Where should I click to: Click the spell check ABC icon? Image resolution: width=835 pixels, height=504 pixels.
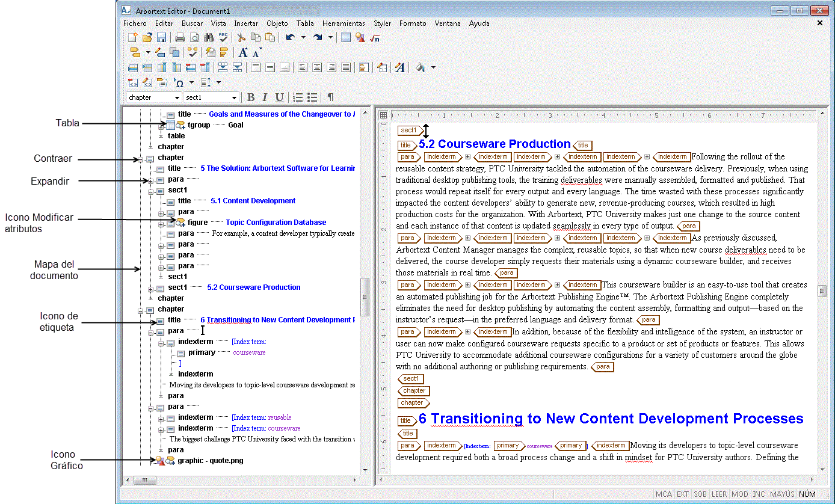pos(223,37)
